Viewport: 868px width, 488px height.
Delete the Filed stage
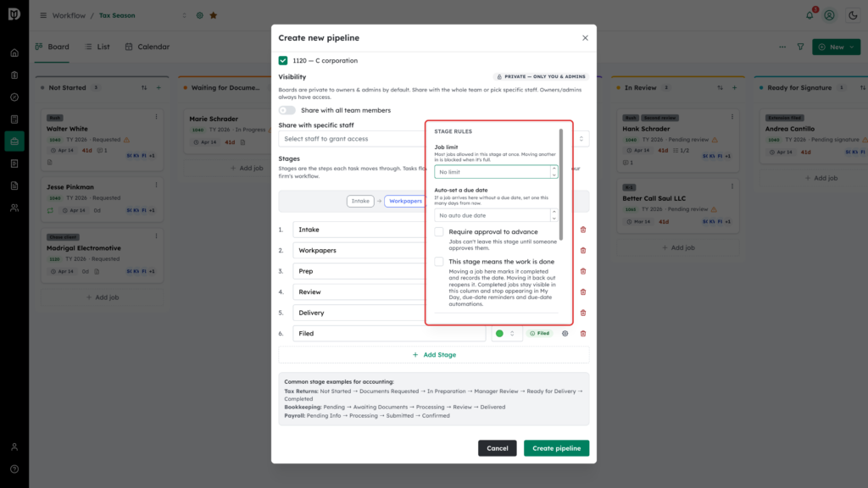click(583, 334)
